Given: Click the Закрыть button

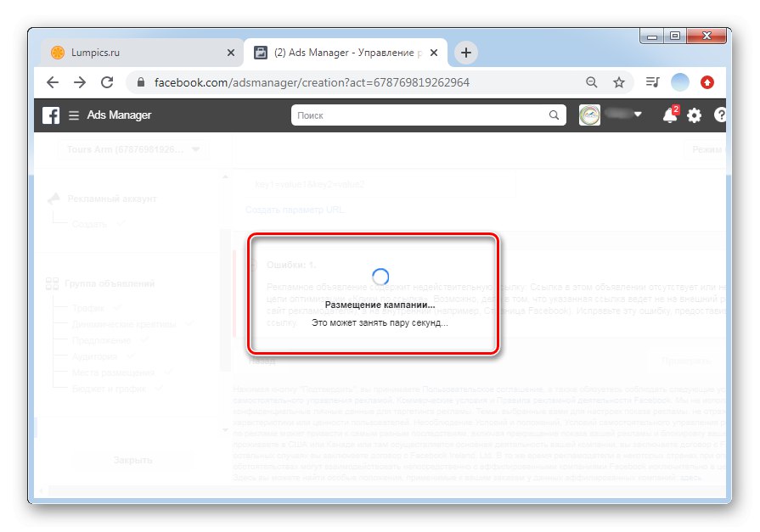Looking at the screenshot, I should (132, 460).
